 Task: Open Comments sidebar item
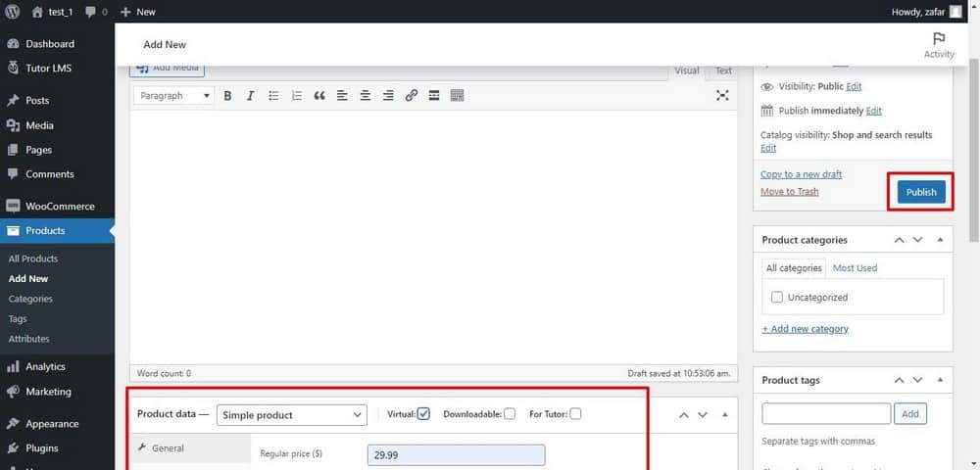50,174
